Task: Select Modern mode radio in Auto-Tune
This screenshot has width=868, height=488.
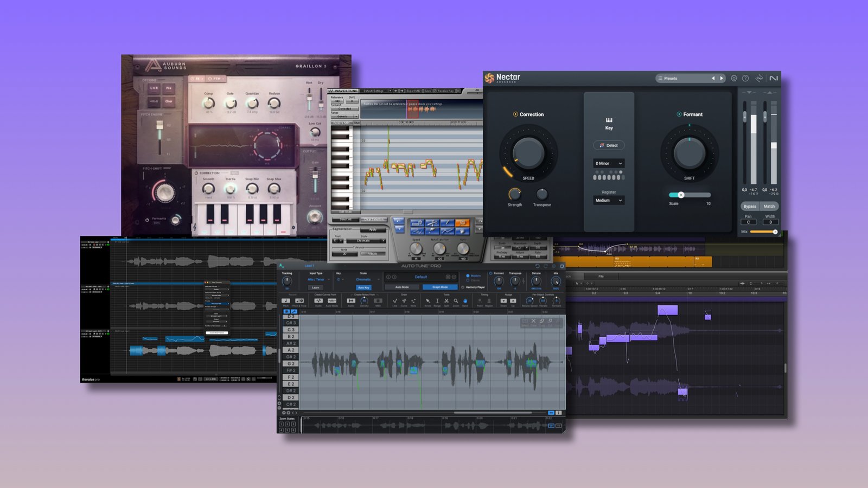Action: point(468,275)
